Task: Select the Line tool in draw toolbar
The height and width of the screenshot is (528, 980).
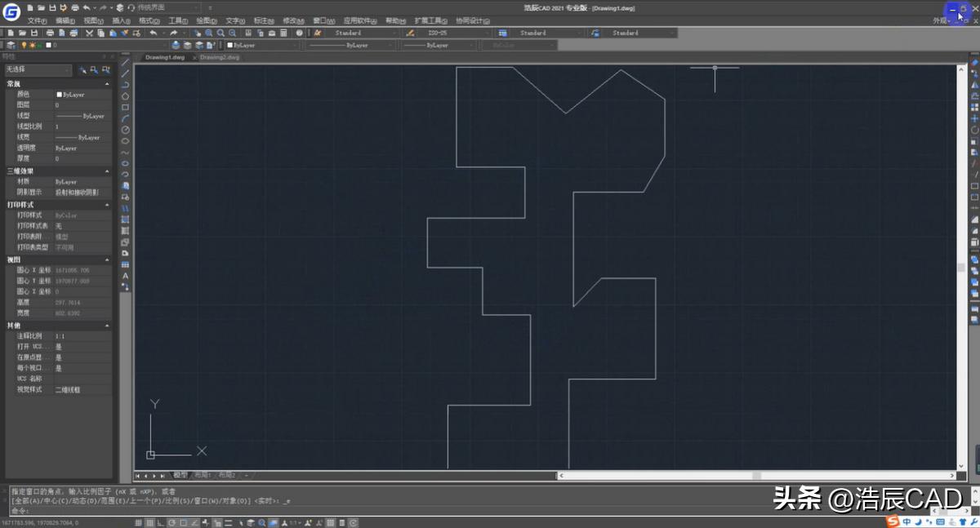Action: pyautogui.click(x=126, y=62)
